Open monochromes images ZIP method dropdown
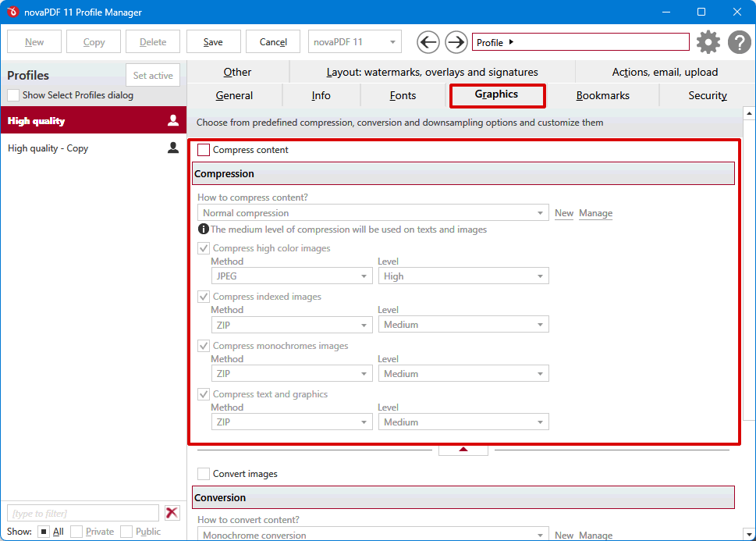The width and height of the screenshot is (756, 541). (292, 373)
